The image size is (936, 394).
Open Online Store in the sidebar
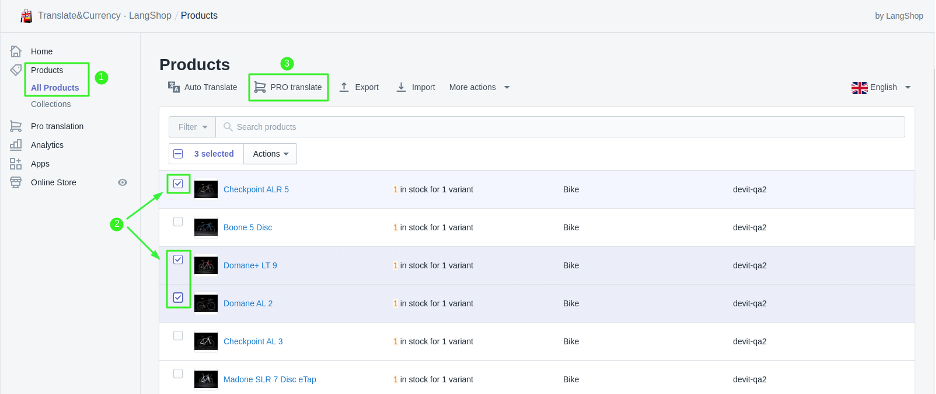coord(54,182)
